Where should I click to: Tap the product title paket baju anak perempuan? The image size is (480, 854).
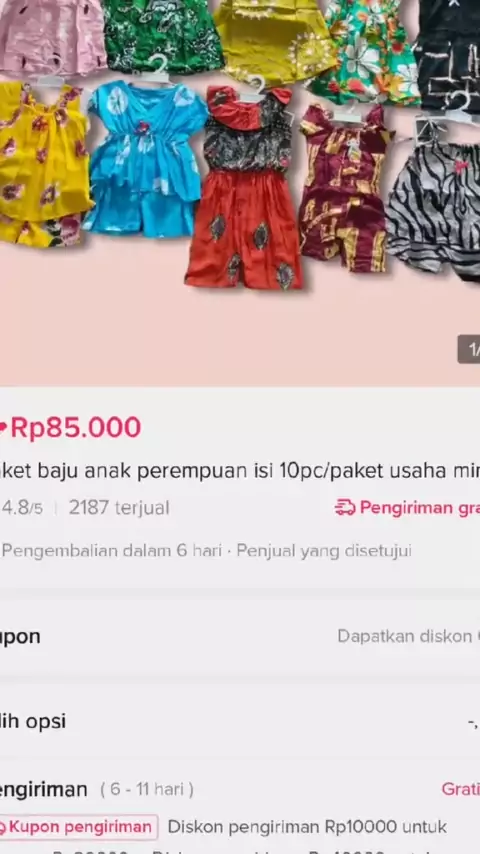tap(240, 471)
